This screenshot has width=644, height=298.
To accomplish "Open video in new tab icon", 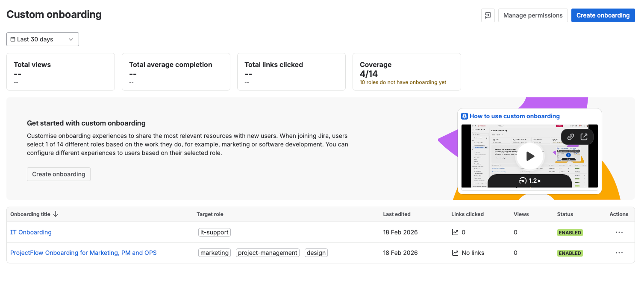I will click(x=584, y=137).
